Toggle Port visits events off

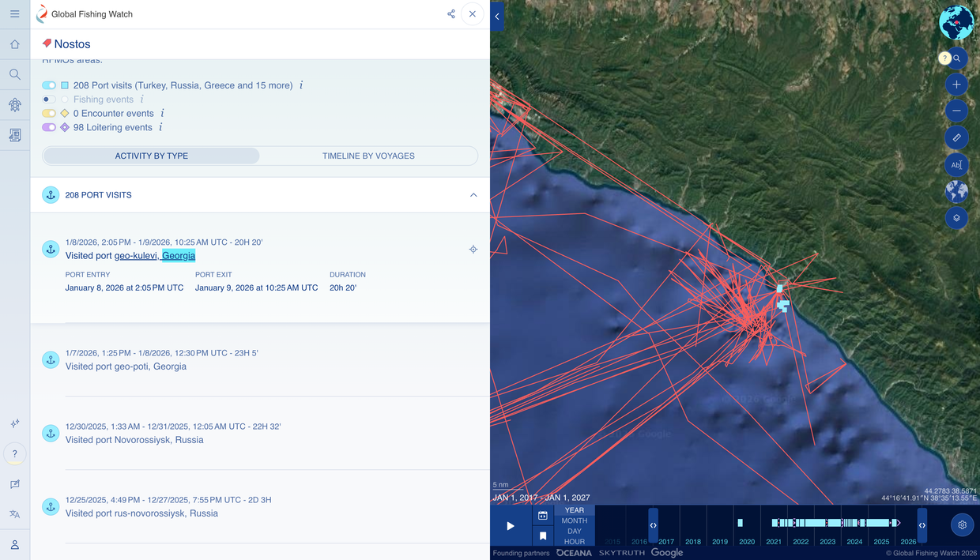pyautogui.click(x=49, y=85)
